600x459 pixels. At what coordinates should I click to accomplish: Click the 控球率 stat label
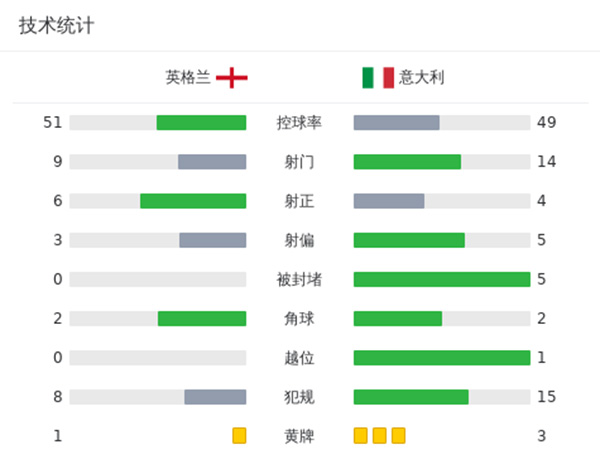299,123
